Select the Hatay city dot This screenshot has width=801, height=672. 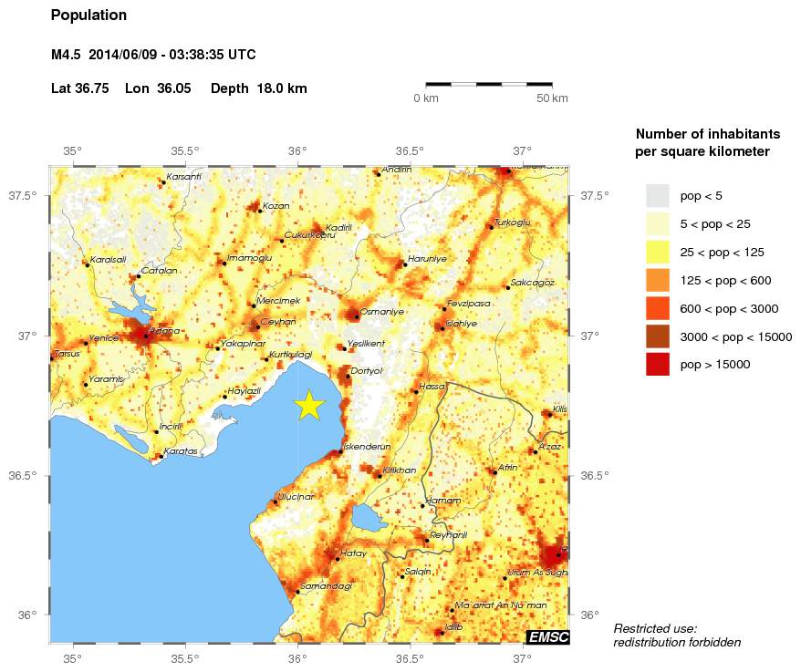[x=338, y=558]
